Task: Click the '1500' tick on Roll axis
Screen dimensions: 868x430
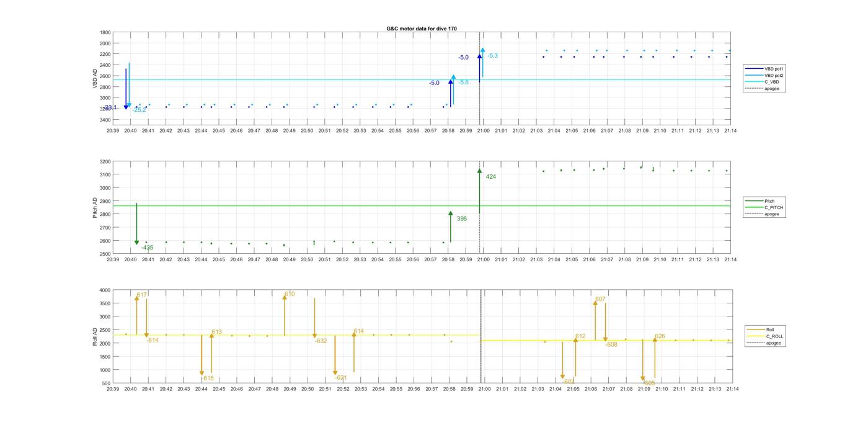Action: (x=105, y=357)
